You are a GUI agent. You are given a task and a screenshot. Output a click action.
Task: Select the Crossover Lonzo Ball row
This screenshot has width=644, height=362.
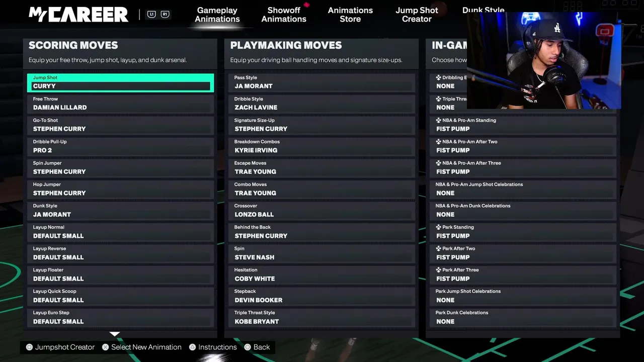tap(321, 211)
